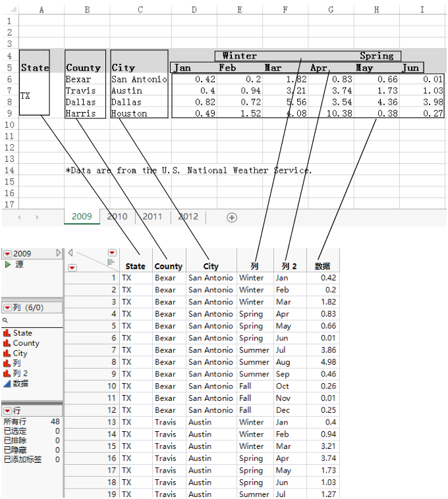The image size is (448, 499).
Task: Select Excel column D header
Action: pyautogui.click(x=194, y=10)
